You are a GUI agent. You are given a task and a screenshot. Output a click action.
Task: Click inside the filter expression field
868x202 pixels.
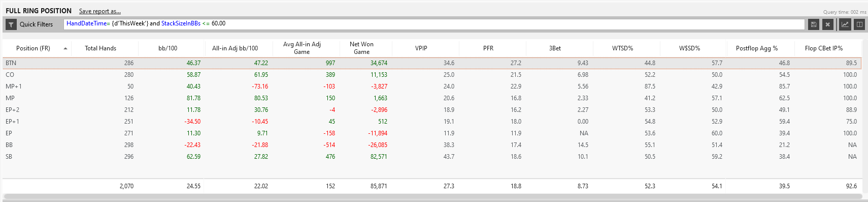tap(434, 24)
